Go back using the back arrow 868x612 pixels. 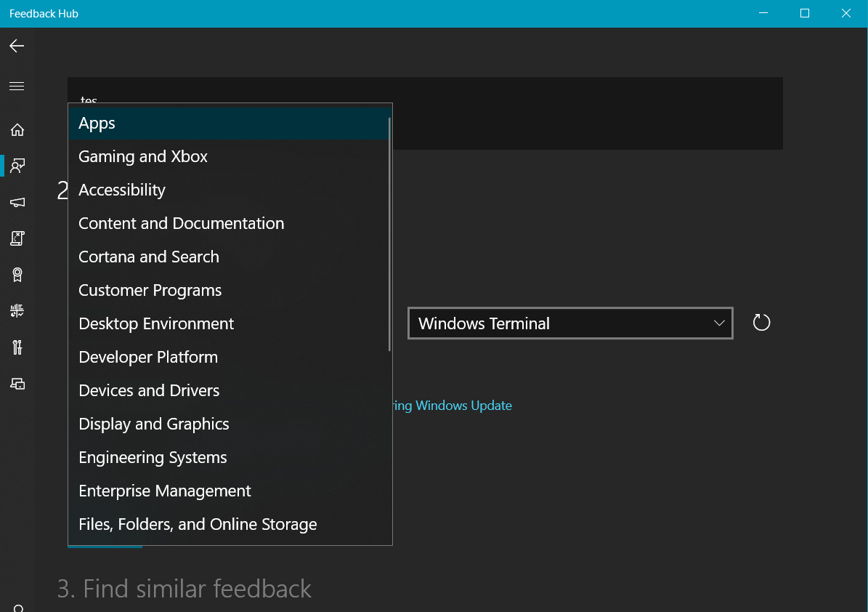click(x=17, y=45)
